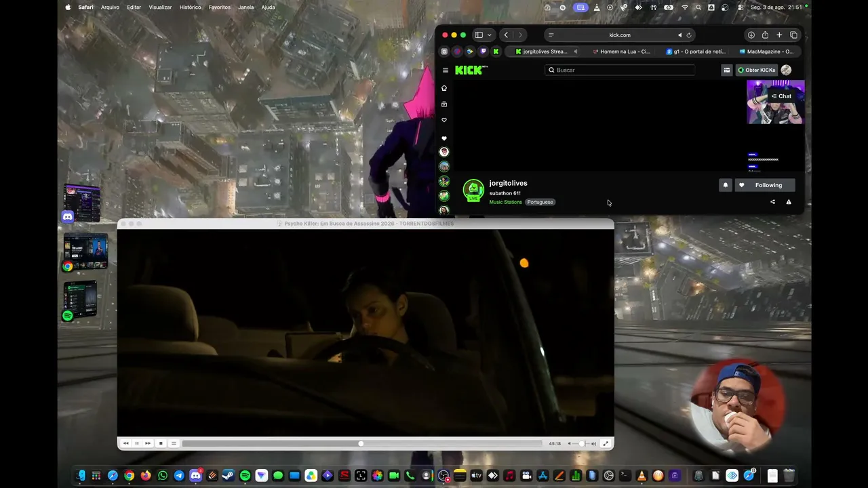The height and width of the screenshot is (488, 868).
Task: Click the kick.com address bar
Action: click(x=620, y=35)
